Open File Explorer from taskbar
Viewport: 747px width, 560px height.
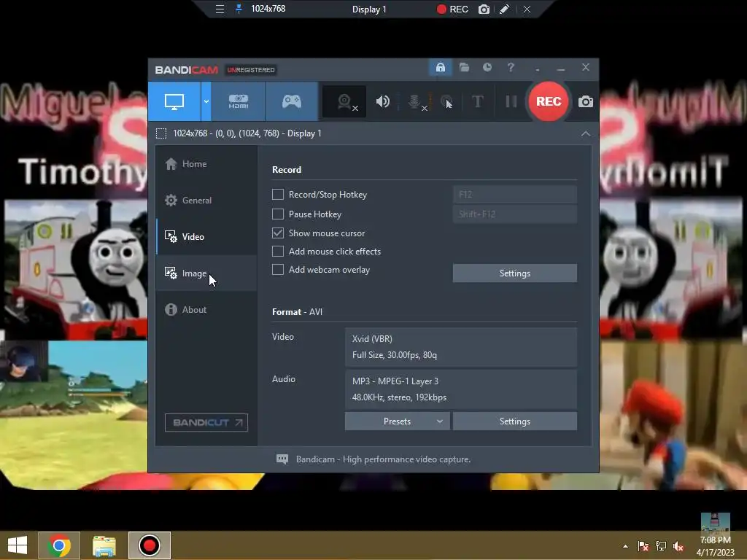click(x=104, y=545)
